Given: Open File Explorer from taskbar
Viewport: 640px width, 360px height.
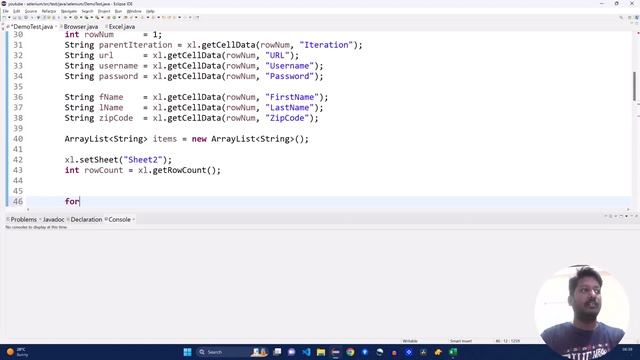Looking at the screenshot, I should tap(321, 352).
